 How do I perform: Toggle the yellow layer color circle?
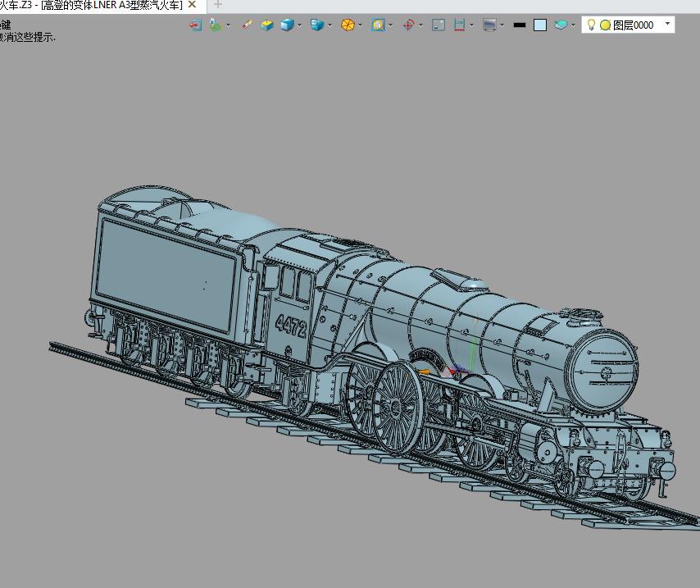point(604,25)
